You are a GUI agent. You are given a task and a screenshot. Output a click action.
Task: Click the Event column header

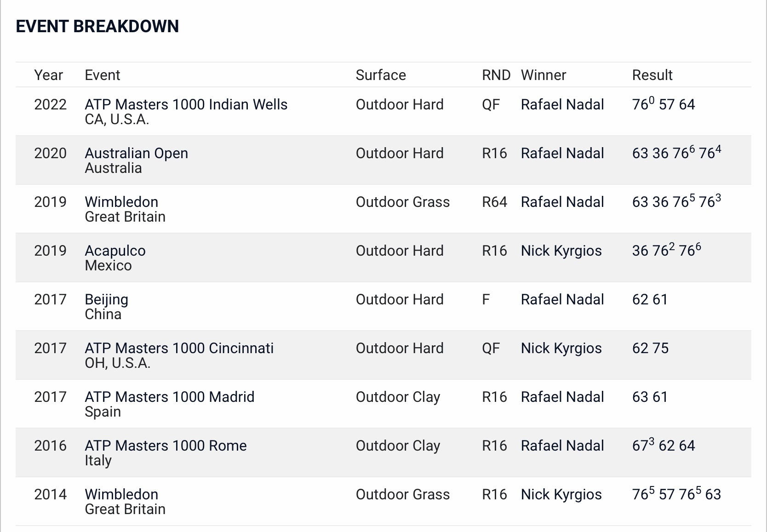point(103,75)
